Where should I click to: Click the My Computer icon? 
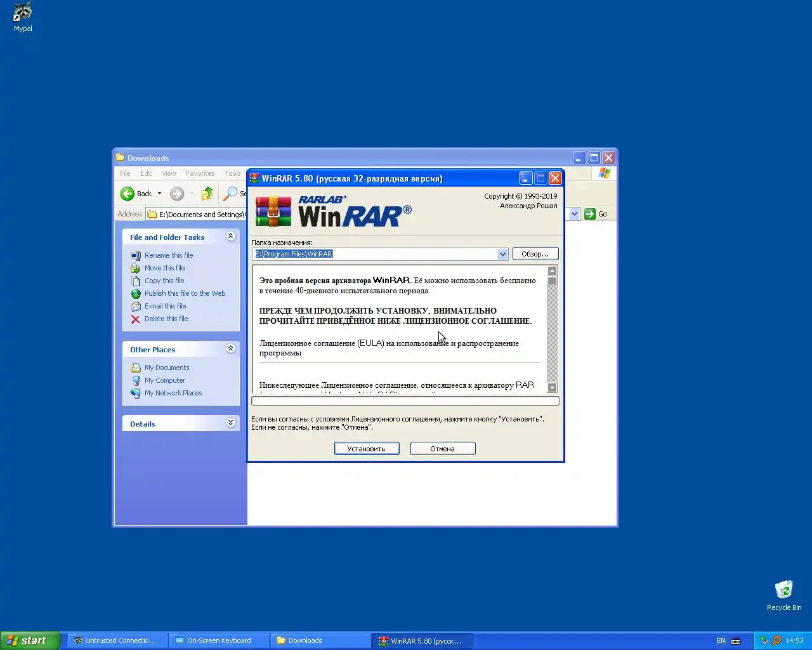[x=135, y=381]
